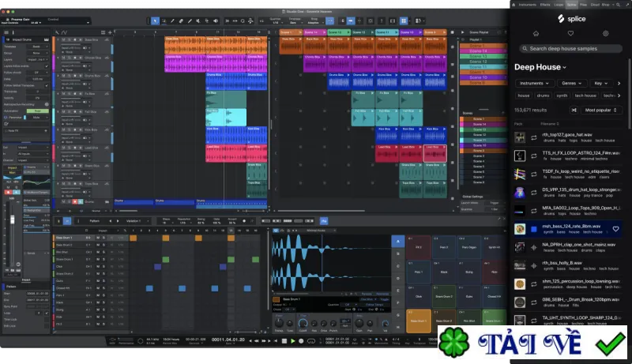The height and width of the screenshot is (364, 632).
Task: Open the Most popular sort dropdown
Action: [601, 110]
